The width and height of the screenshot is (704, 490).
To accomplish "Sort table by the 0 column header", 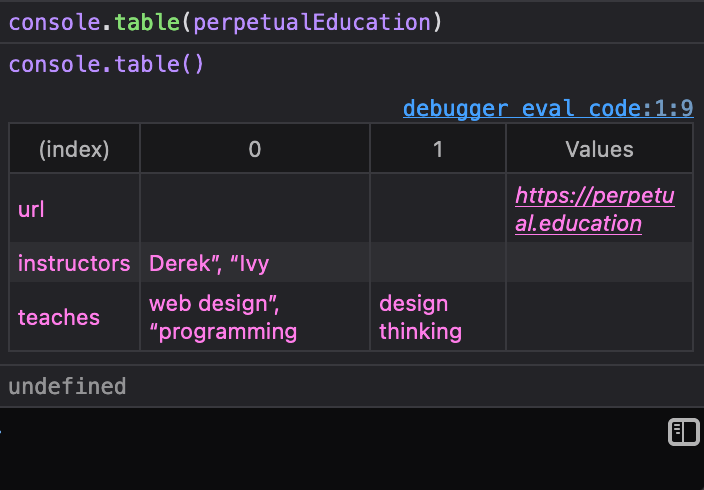I will (255, 149).
